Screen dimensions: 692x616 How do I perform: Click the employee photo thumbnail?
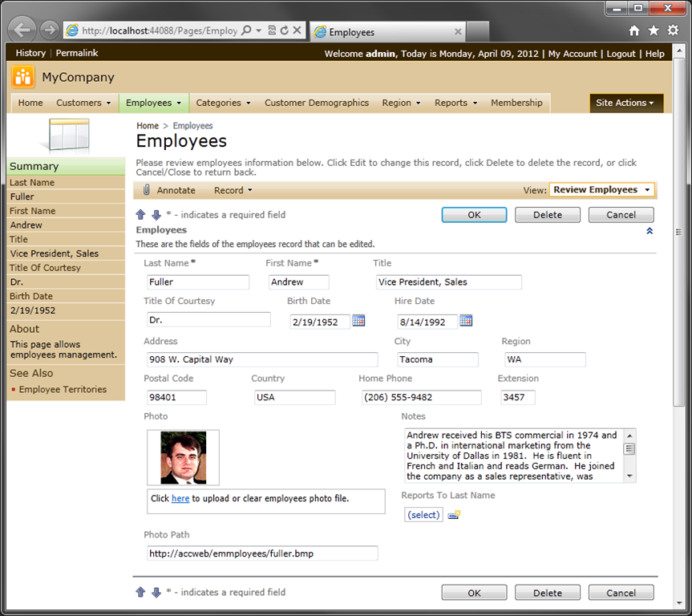(183, 457)
